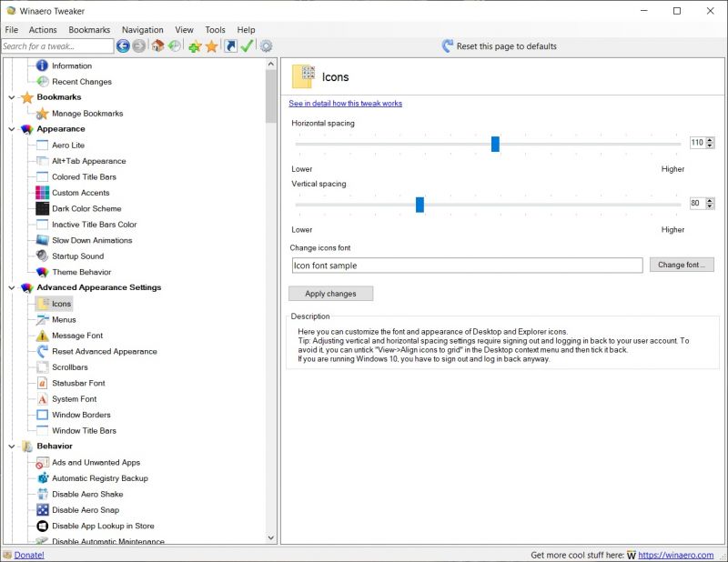Click the Icon font sample text box
Viewport: 728px width, 562px height.
tap(467, 266)
